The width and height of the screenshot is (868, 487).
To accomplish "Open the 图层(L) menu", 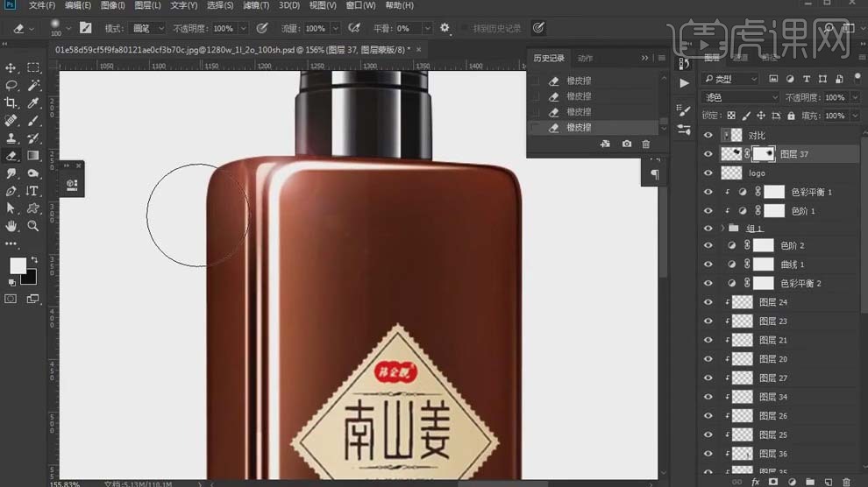I will click(x=147, y=5).
